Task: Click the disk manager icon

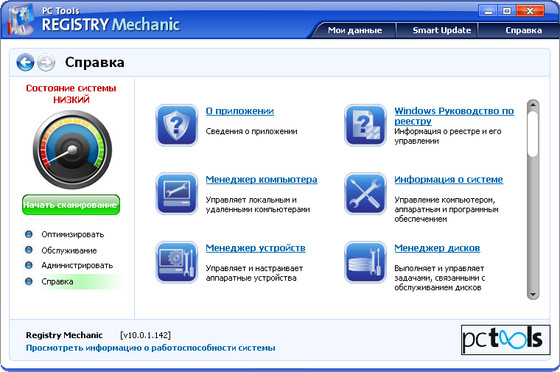Action: (x=365, y=262)
